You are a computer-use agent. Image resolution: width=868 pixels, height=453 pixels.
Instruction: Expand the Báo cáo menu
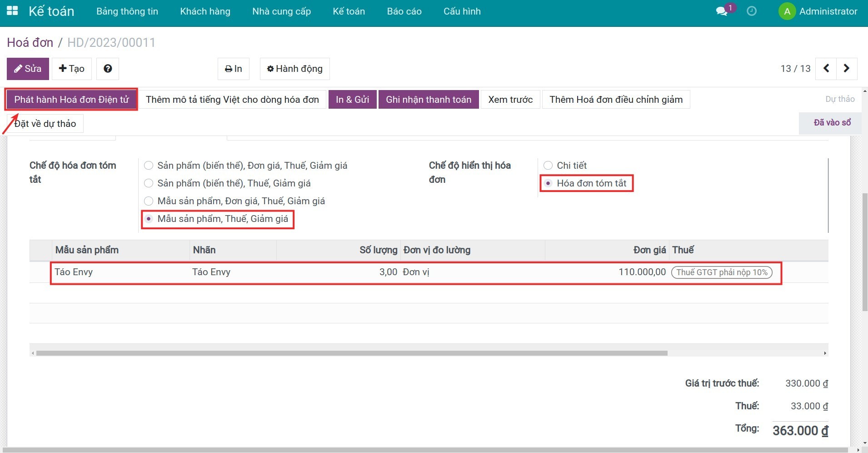coord(404,11)
